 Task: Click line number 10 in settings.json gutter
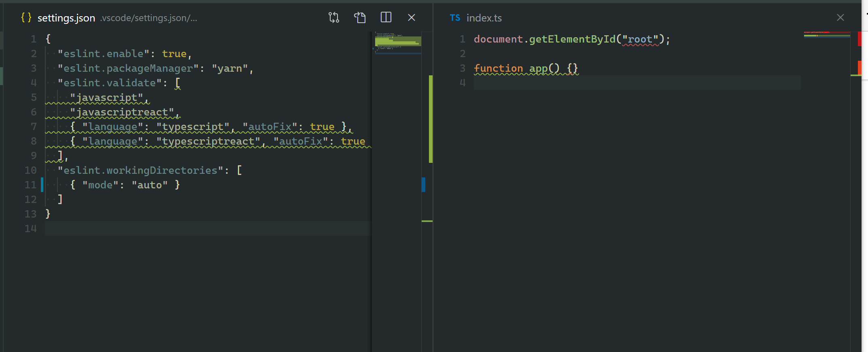pyautogui.click(x=30, y=171)
